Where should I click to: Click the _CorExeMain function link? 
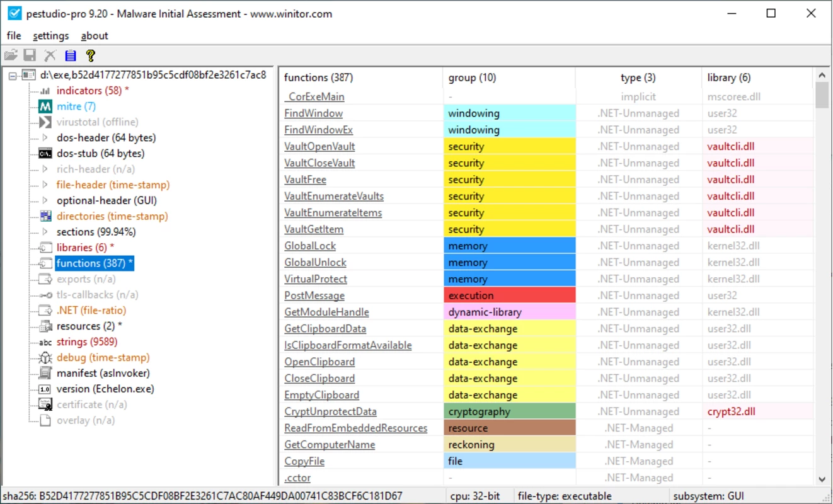314,97
